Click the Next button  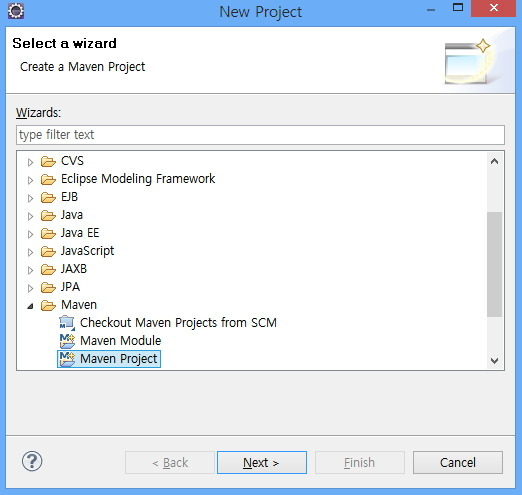[x=262, y=462]
